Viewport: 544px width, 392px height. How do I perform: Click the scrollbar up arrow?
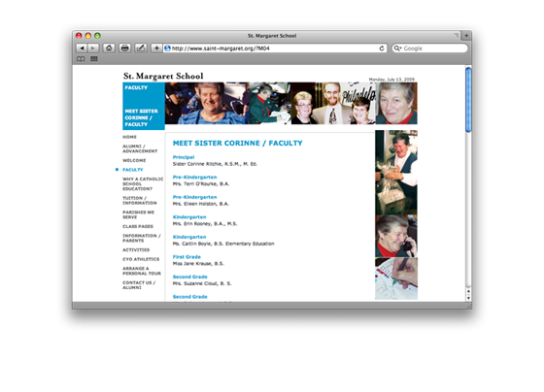468,291
